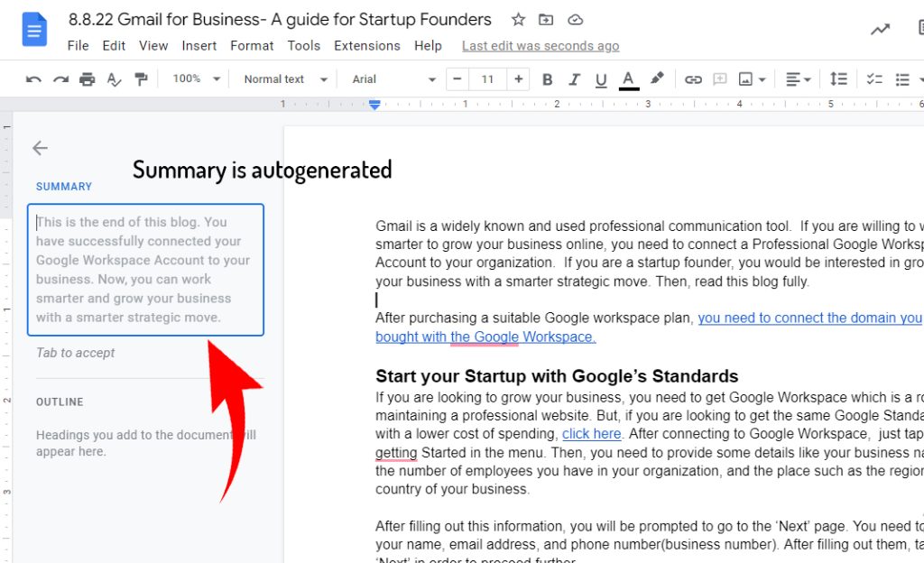Click the 'Tab to accept' hint
This screenshot has height=563, width=924.
coord(76,353)
